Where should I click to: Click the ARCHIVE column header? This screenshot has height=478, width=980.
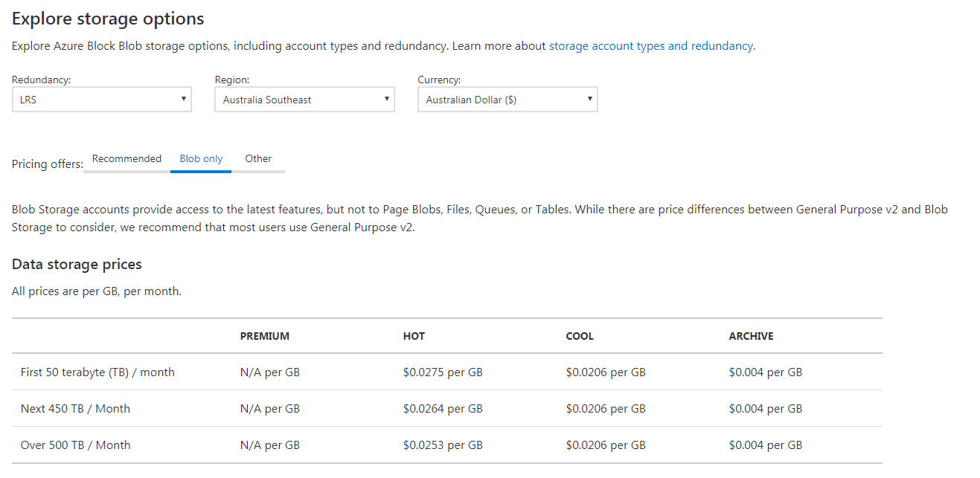751,337
